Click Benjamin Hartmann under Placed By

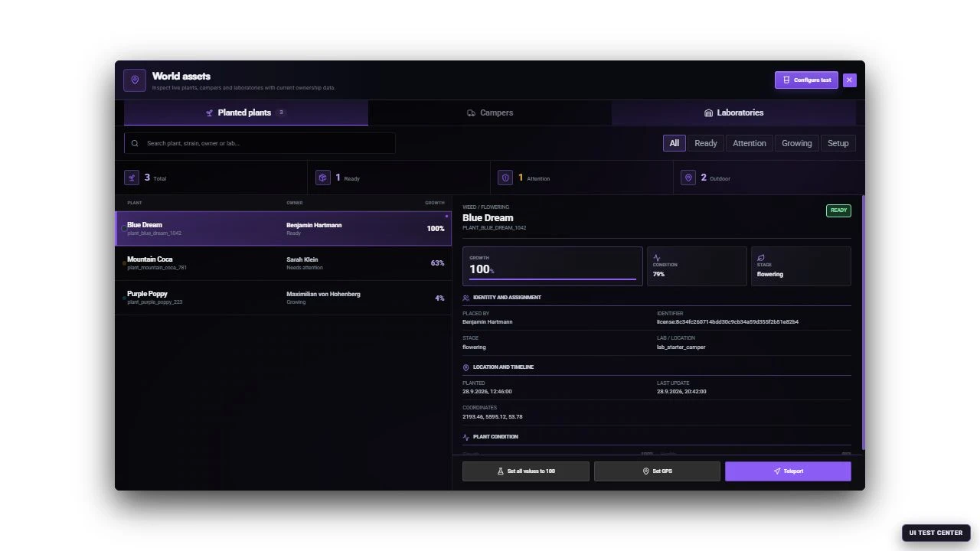(488, 322)
